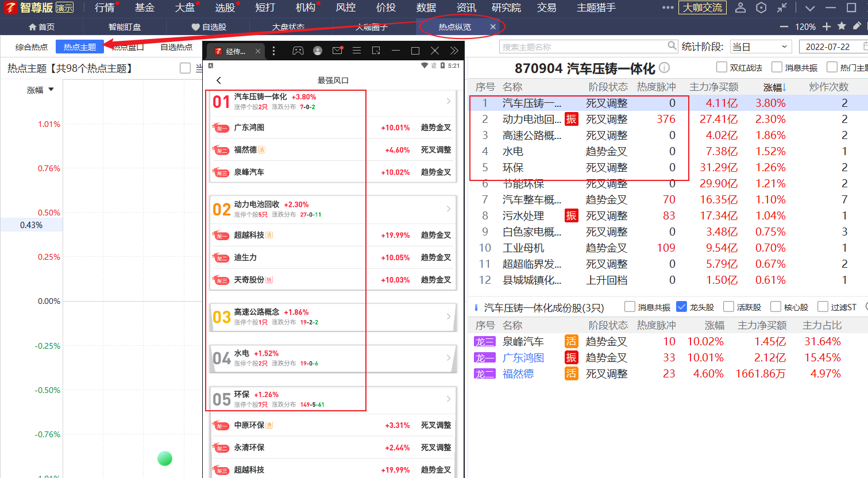868x478 pixels.
Task: Click the 活 badge next to 福然德
Action: point(571,373)
